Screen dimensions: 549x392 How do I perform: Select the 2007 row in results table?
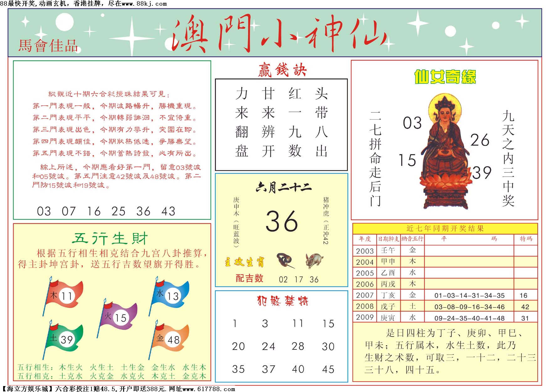click(x=445, y=295)
